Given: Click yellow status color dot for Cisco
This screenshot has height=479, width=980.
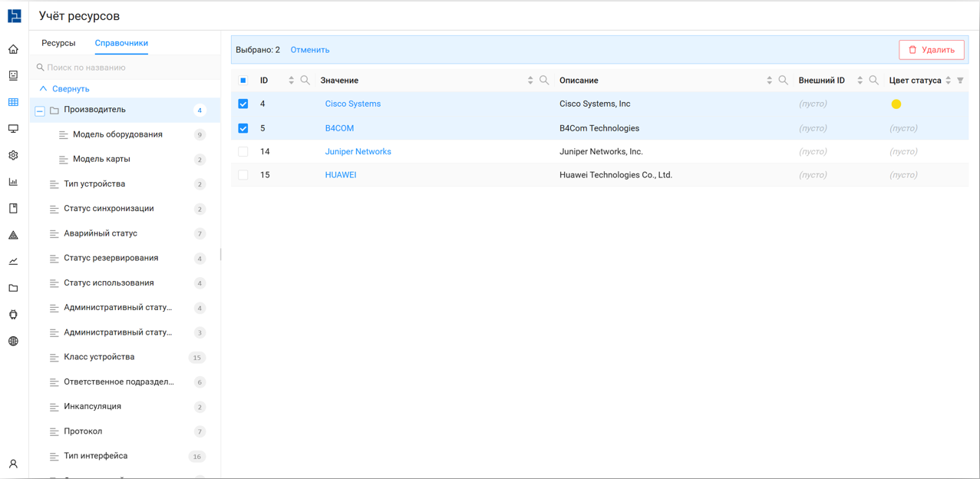Looking at the screenshot, I should [896, 104].
